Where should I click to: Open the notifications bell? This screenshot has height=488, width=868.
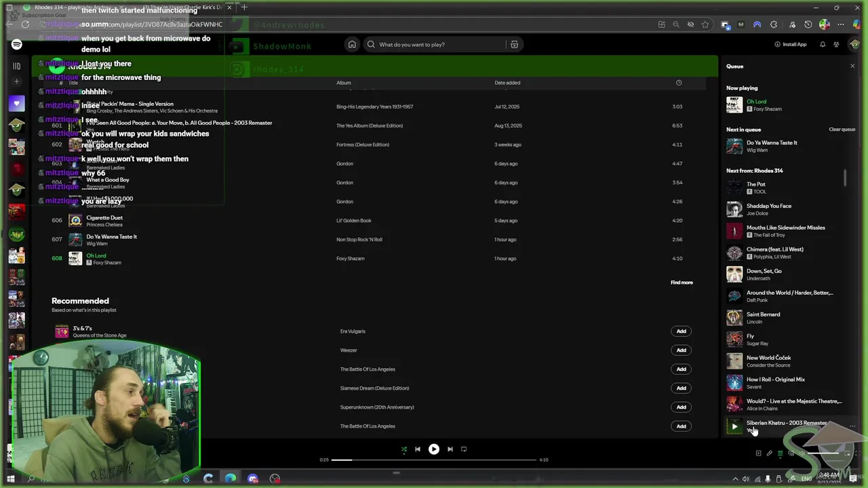click(x=823, y=45)
